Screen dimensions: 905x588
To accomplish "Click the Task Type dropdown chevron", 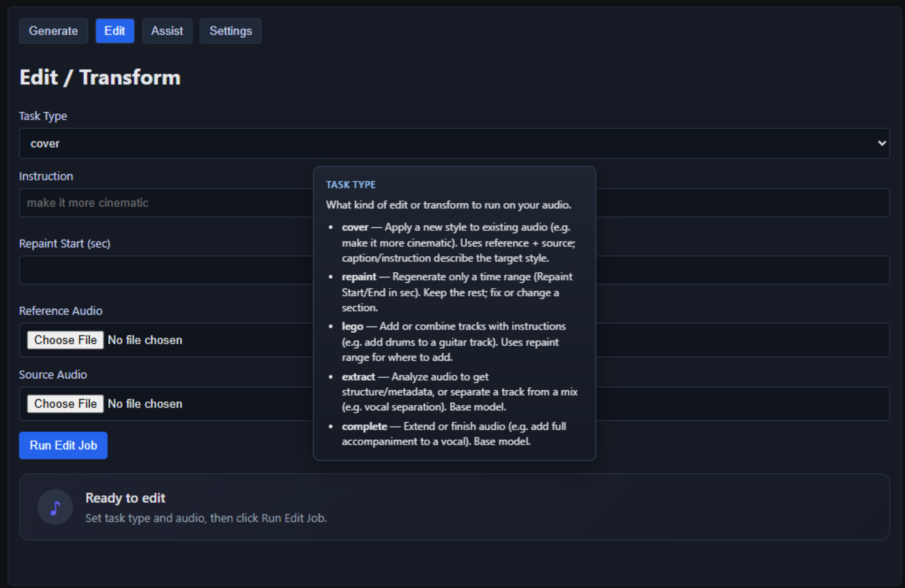I will [x=882, y=143].
